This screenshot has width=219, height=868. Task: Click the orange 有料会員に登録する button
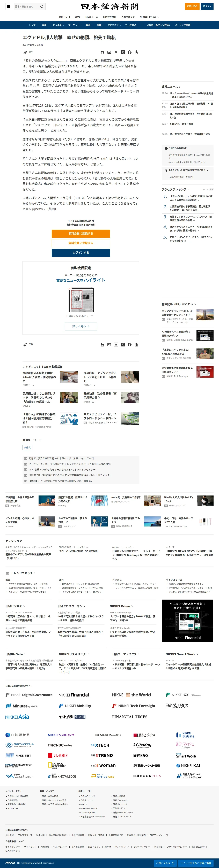pyautogui.click(x=81, y=234)
